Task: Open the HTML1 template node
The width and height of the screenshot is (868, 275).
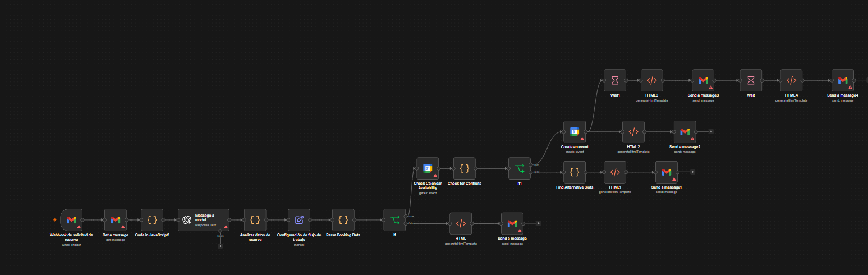Action: pyautogui.click(x=615, y=172)
